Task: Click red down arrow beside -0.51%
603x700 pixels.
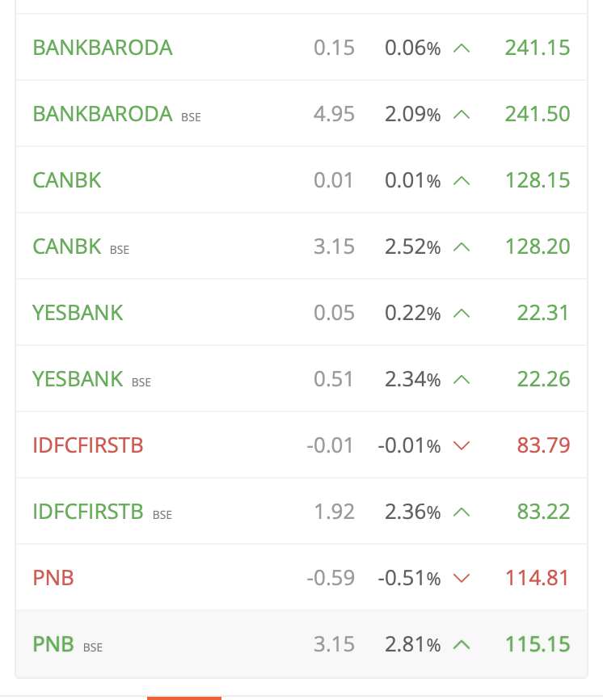Action: point(462,578)
